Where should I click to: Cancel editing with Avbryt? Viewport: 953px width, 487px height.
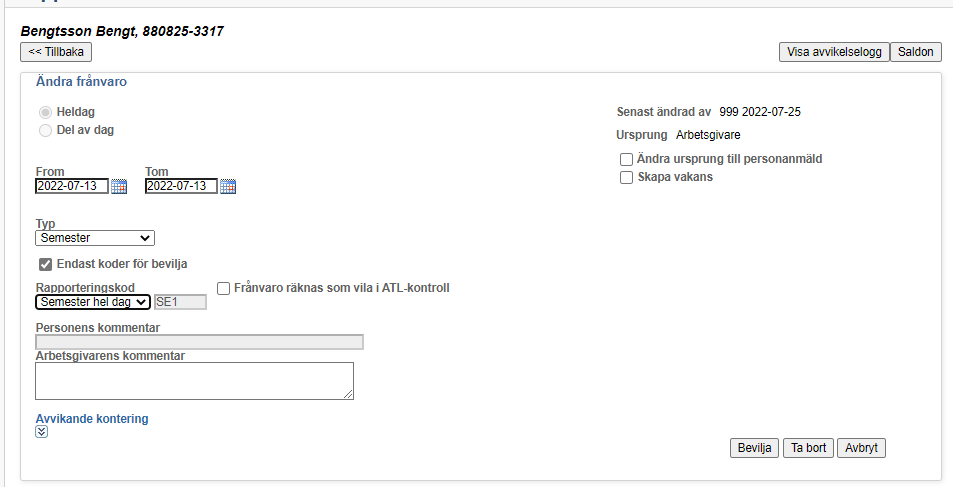click(861, 448)
